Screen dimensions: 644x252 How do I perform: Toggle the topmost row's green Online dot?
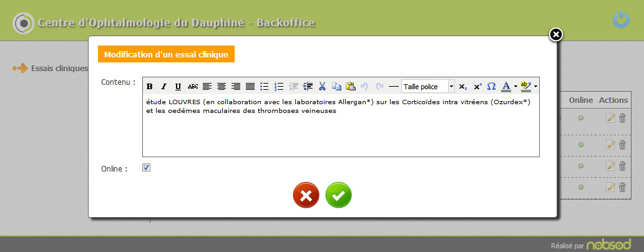click(581, 118)
